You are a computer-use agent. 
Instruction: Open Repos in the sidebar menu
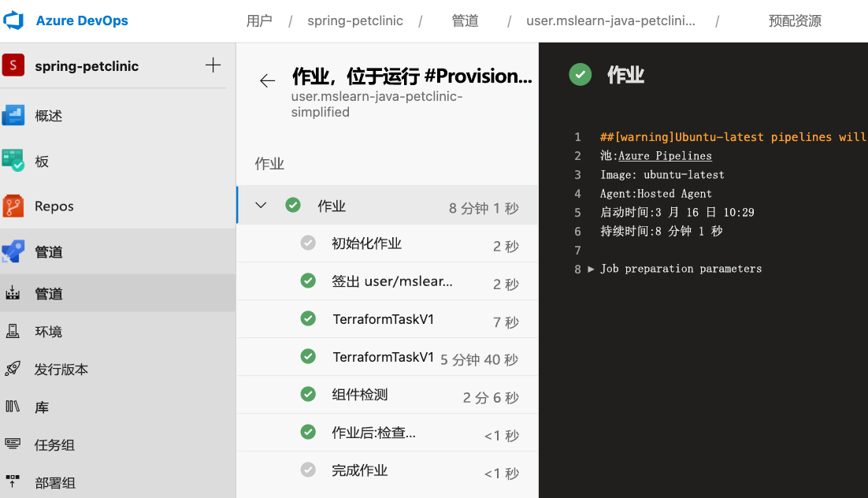coord(54,206)
